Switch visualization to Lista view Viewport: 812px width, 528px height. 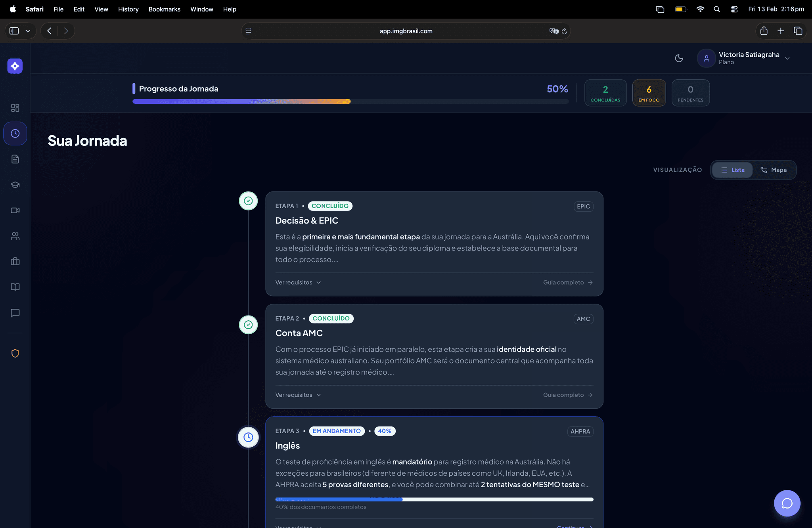732,170
